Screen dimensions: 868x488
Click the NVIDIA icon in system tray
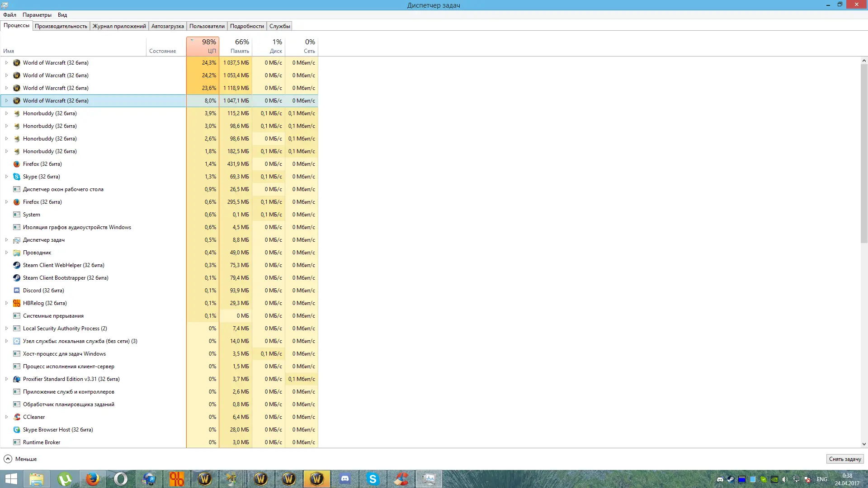[x=774, y=479]
